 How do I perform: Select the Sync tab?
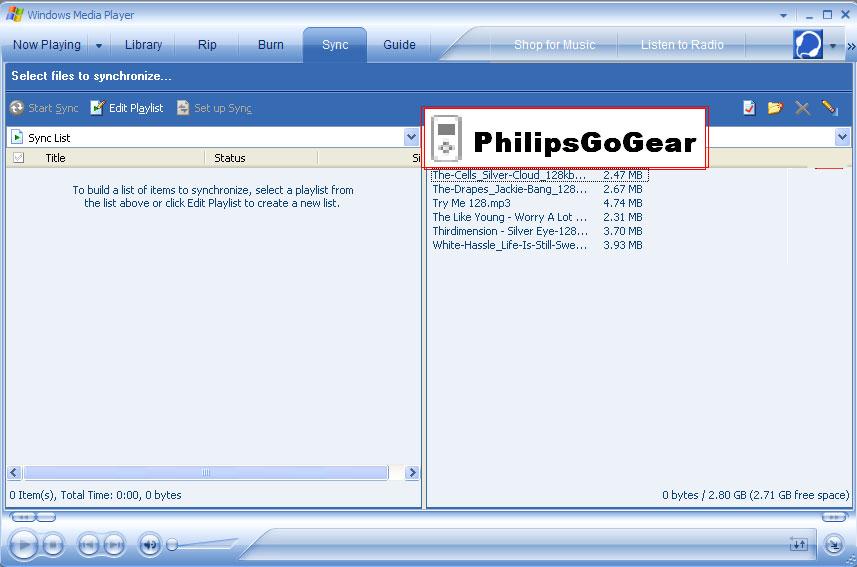click(335, 45)
